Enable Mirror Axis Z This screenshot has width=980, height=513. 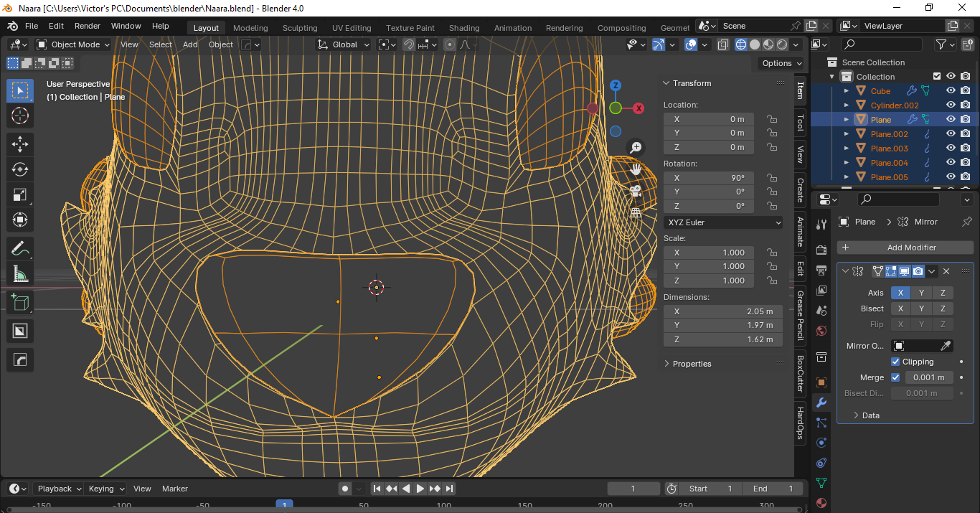[x=943, y=293]
